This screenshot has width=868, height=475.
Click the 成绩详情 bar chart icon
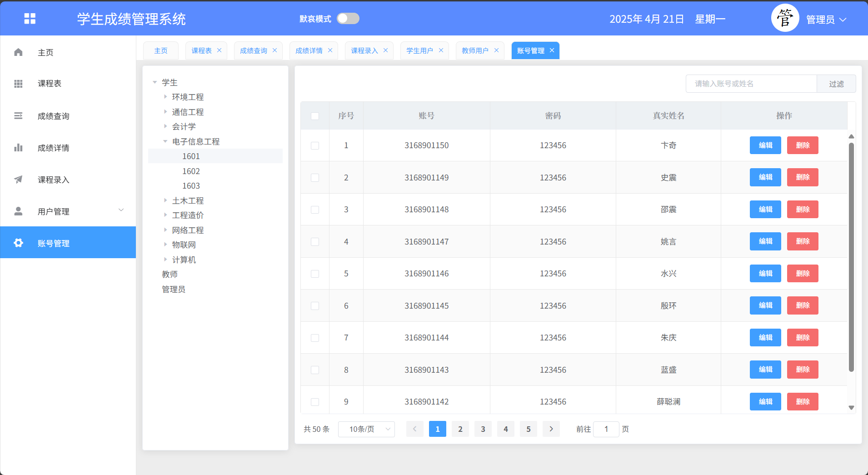[18, 148]
